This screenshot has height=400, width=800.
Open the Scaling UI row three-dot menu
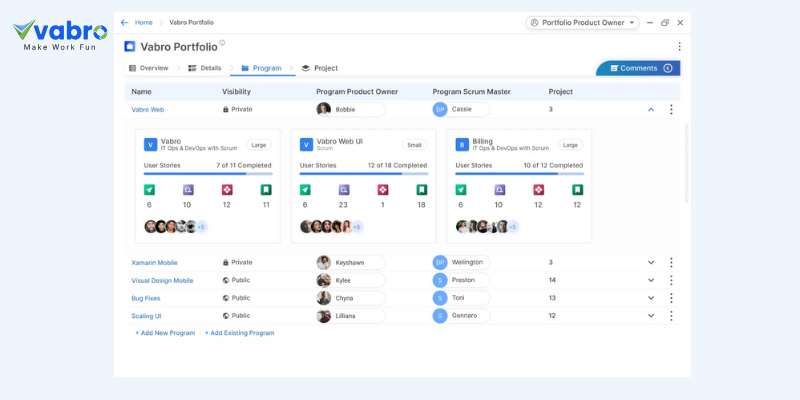(x=671, y=316)
